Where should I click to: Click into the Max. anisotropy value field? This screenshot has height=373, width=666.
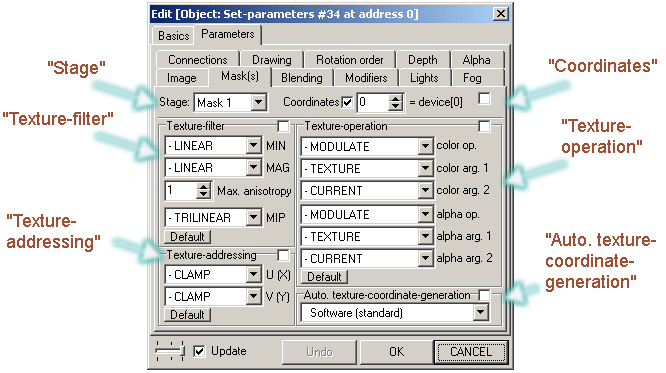(181, 191)
